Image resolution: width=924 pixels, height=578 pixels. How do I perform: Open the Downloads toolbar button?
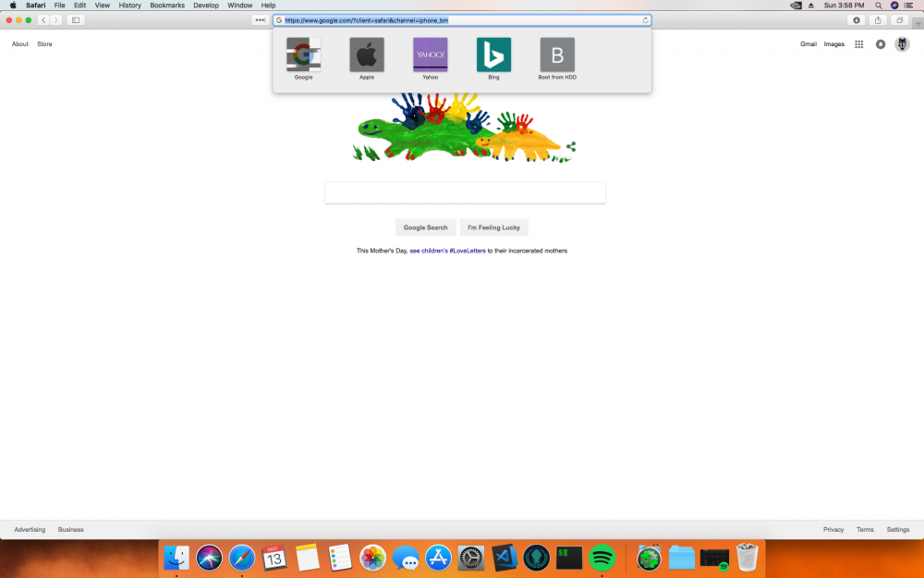tap(857, 20)
